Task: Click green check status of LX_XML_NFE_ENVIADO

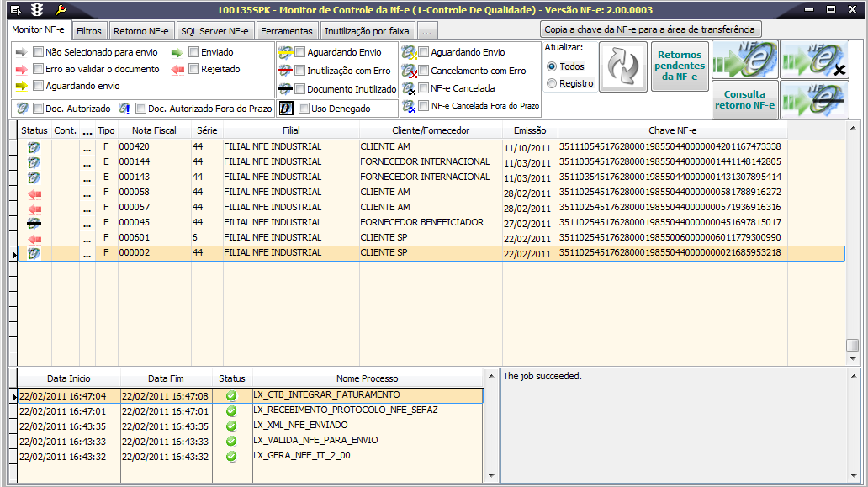Action: coord(231,426)
